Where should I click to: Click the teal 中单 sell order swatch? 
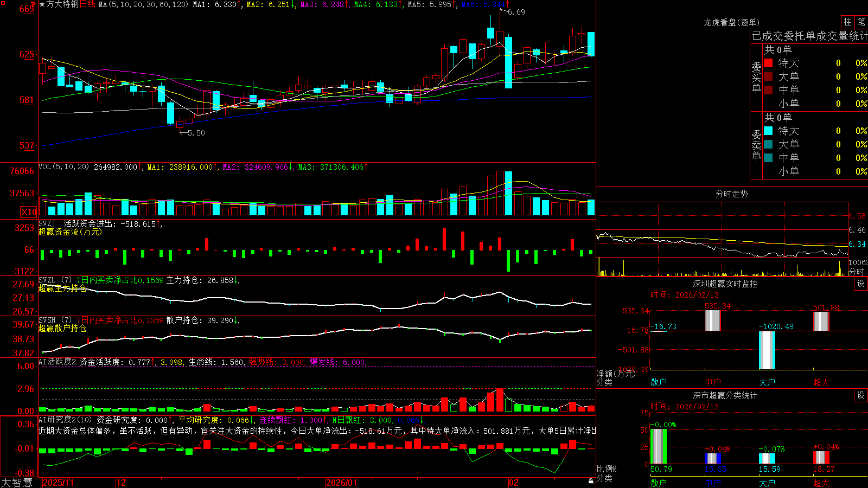pos(768,158)
